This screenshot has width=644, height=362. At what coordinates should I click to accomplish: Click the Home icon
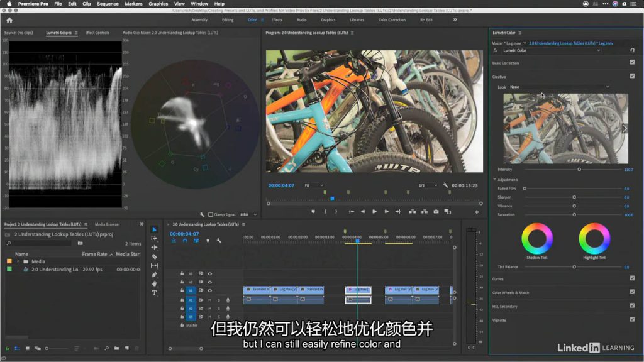[x=9, y=20]
